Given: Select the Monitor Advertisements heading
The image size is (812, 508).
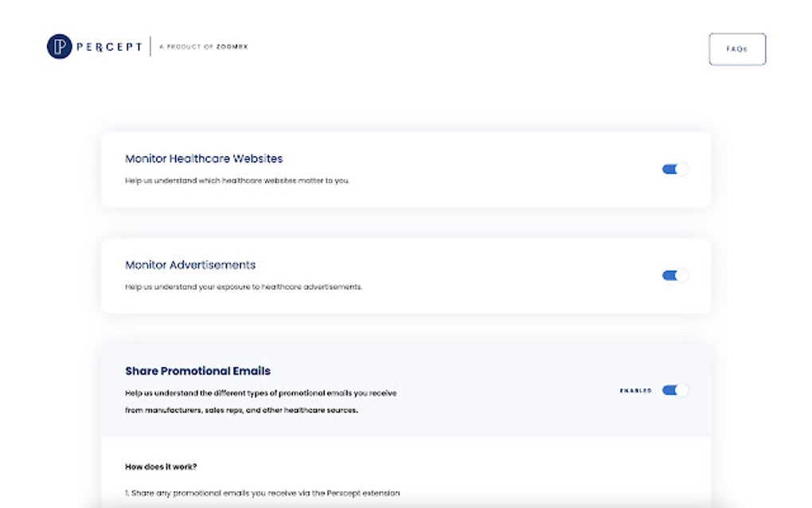Looking at the screenshot, I should click(190, 264).
